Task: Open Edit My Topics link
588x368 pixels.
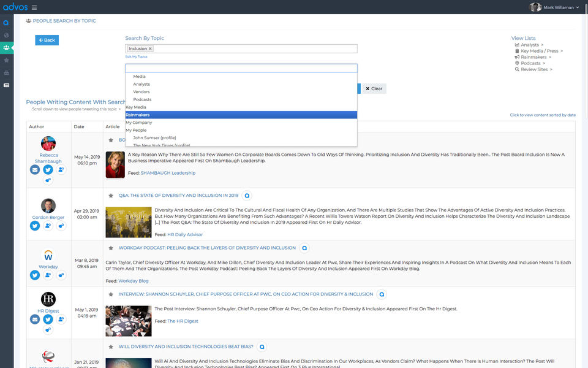Action: [136, 56]
